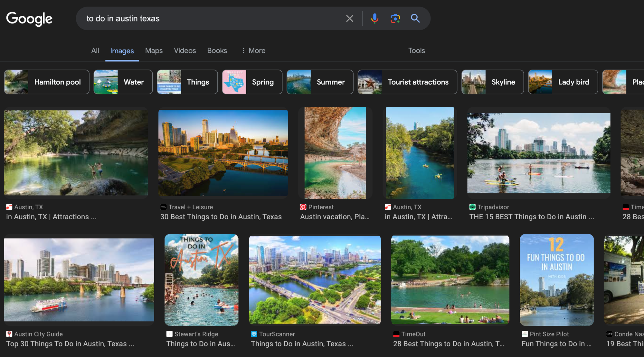
Task: Click the magnifying glass search button
Action: click(x=415, y=19)
